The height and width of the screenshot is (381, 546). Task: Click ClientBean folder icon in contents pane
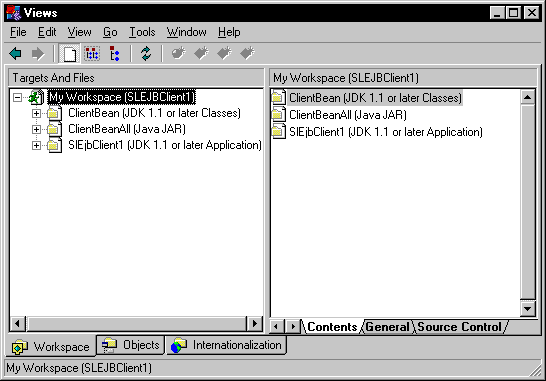pos(279,98)
